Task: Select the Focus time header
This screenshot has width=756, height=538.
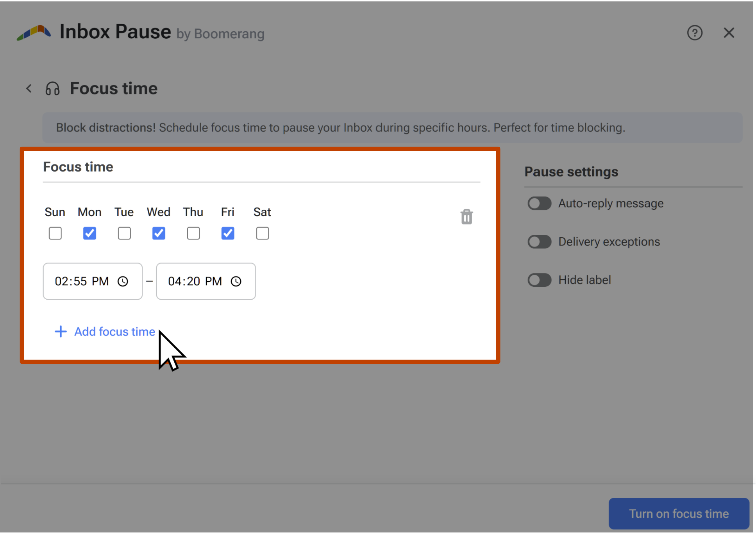Action: click(x=78, y=167)
